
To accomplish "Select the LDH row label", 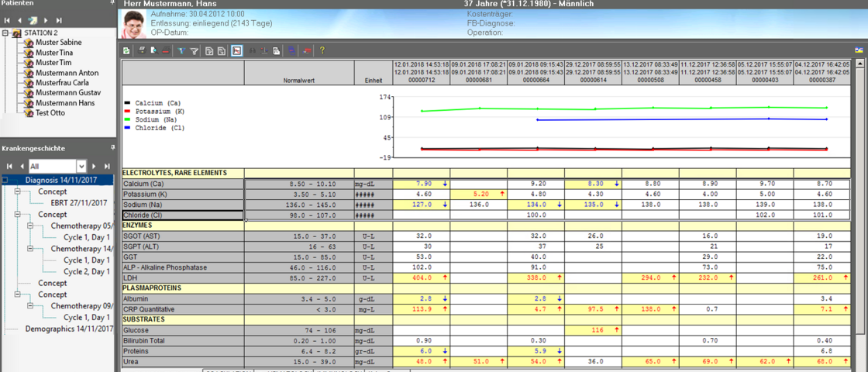I will pyautogui.click(x=183, y=278).
